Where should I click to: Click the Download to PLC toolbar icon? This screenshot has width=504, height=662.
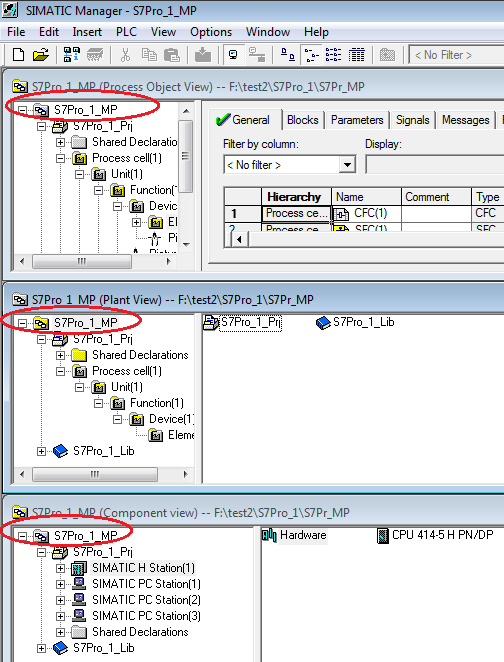pos(203,55)
